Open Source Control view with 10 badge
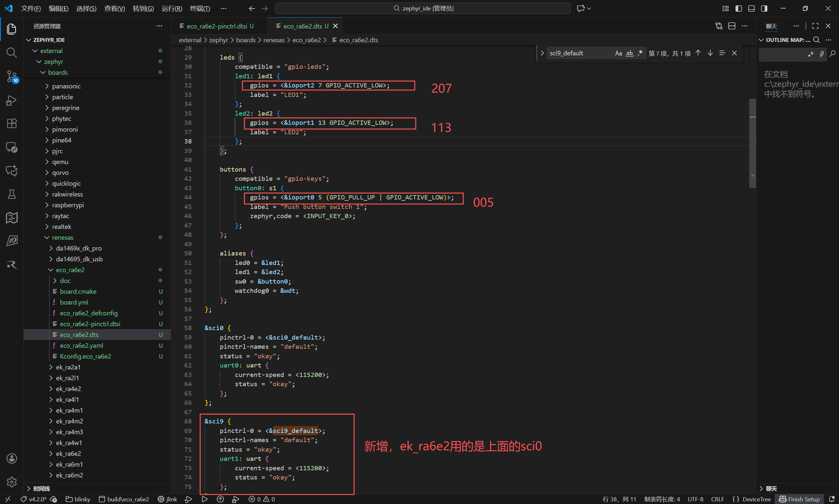839x504 pixels. [x=11, y=76]
